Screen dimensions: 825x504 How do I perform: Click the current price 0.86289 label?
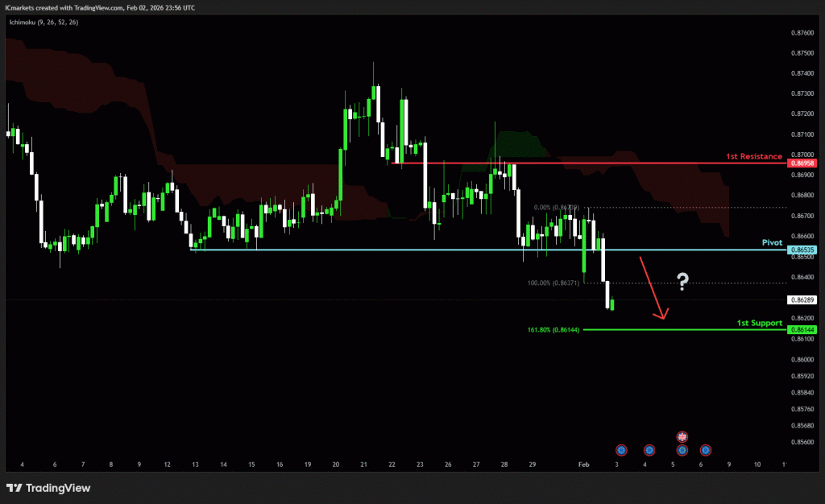point(802,300)
